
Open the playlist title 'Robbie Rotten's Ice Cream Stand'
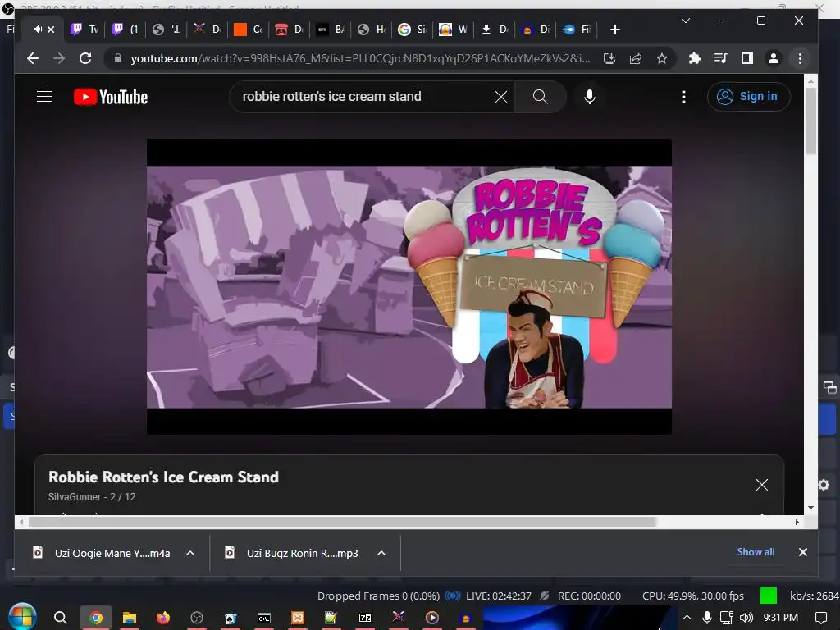[x=163, y=477]
